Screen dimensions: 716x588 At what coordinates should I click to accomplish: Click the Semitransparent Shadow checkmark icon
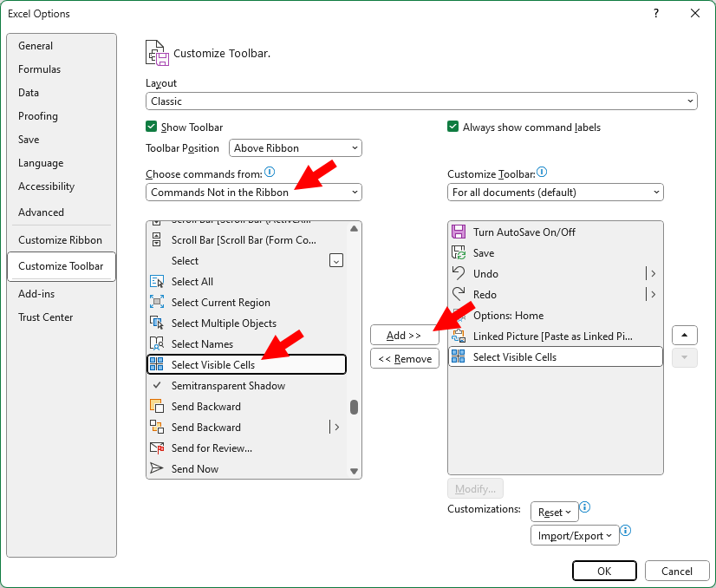tap(157, 385)
